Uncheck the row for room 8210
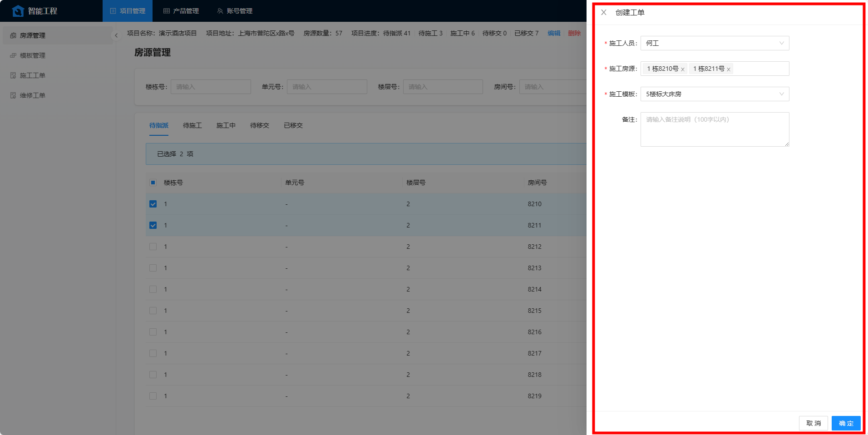 pyautogui.click(x=153, y=204)
